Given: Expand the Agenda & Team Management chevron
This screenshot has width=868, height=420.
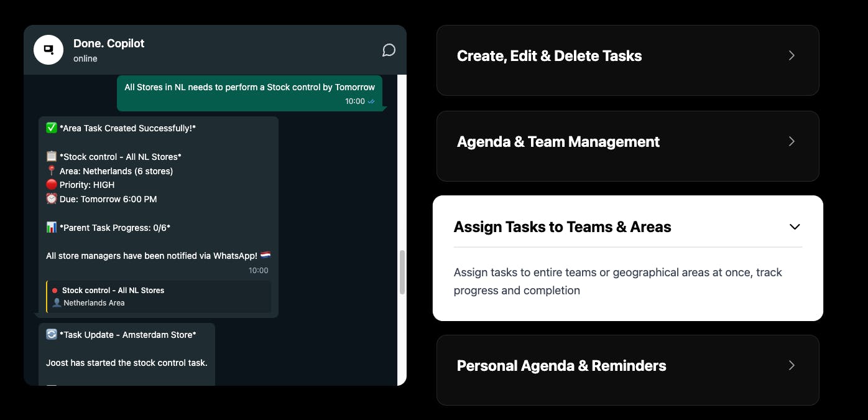Looking at the screenshot, I should (792, 141).
